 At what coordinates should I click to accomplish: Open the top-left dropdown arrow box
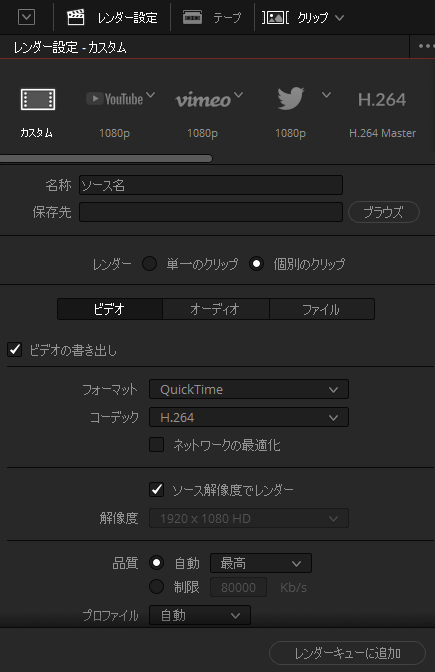(26, 17)
